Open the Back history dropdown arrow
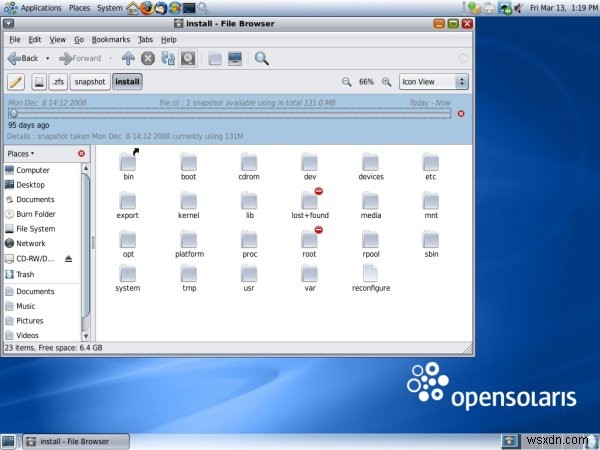The height and width of the screenshot is (450, 600). pos(47,59)
